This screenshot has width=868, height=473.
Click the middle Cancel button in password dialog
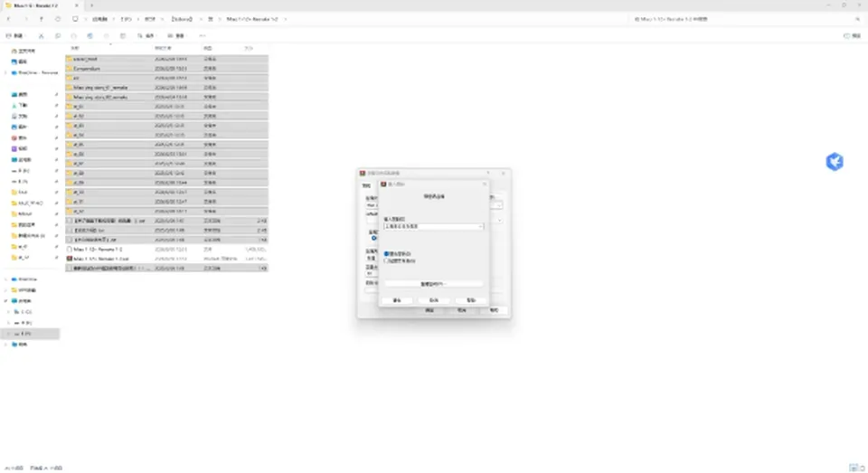[433, 300]
